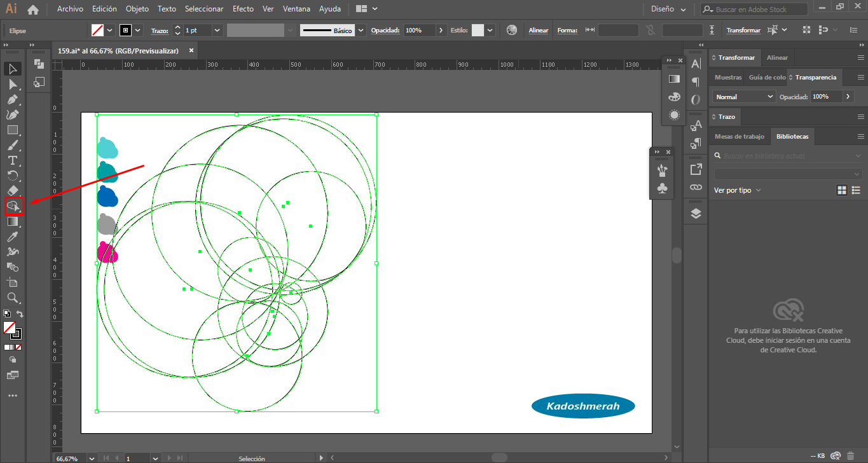Expand the opacity slider arrow in control bar
The height and width of the screenshot is (463, 868).
pos(441,30)
